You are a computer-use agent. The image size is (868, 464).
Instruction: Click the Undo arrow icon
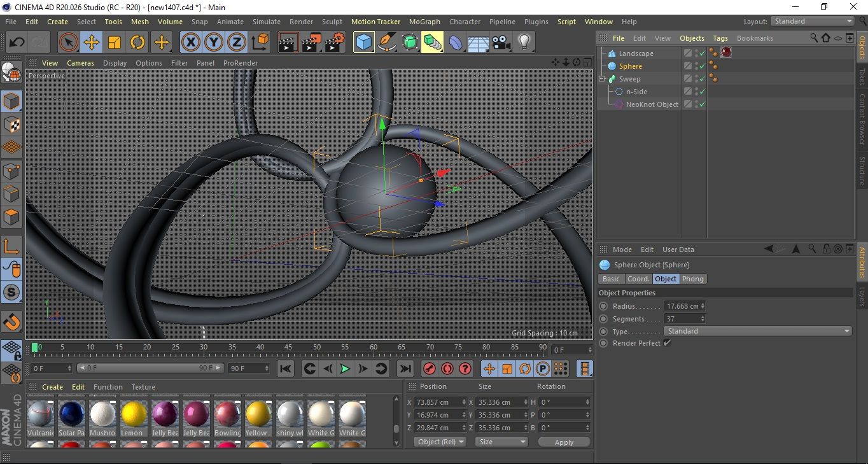tap(17, 43)
